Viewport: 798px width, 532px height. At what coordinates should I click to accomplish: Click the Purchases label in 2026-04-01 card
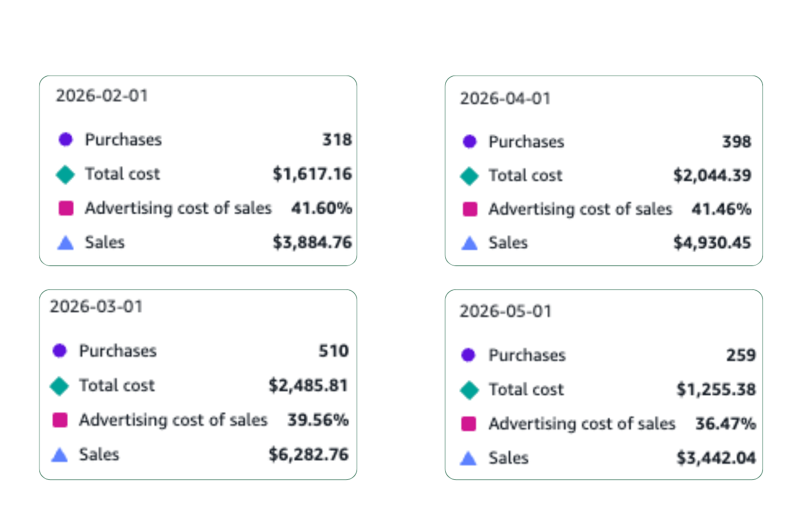click(527, 142)
